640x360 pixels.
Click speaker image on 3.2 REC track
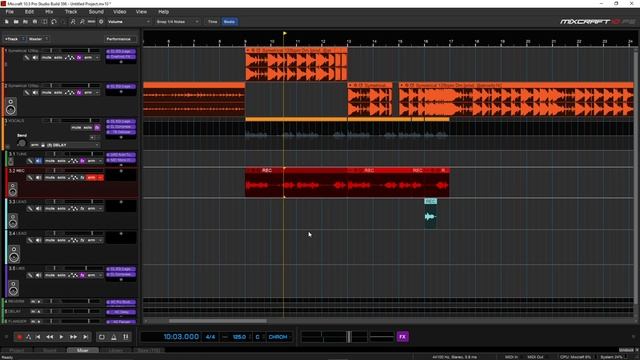(13, 189)
